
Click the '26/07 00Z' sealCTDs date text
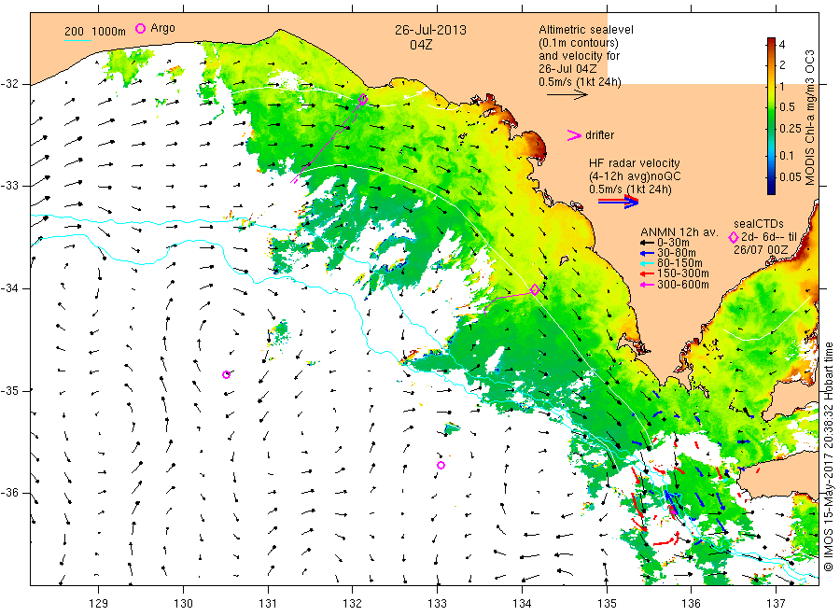coord(761,249)
